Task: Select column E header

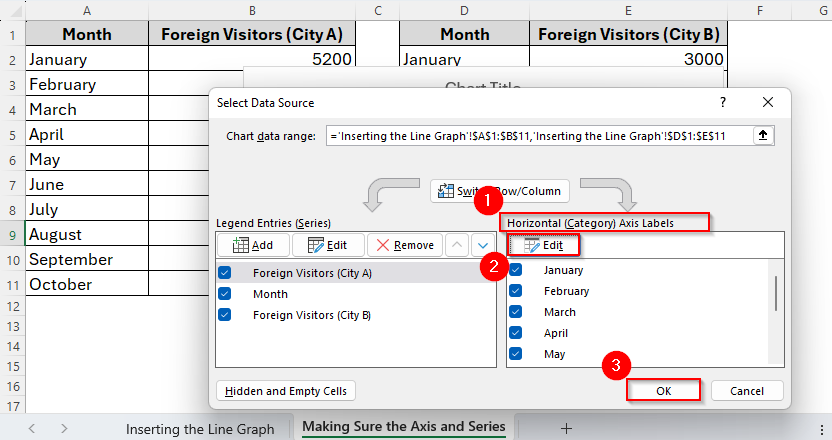Action: (x=628, y=11)
